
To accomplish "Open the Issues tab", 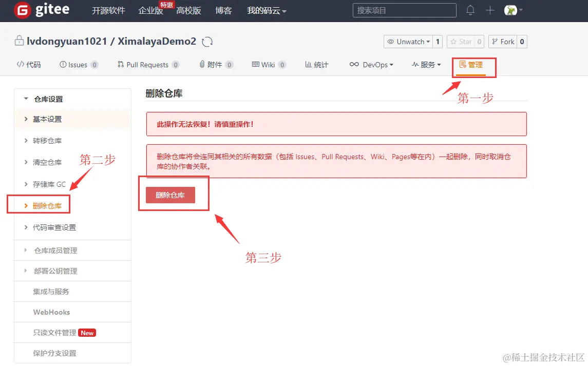I will 79,65.
